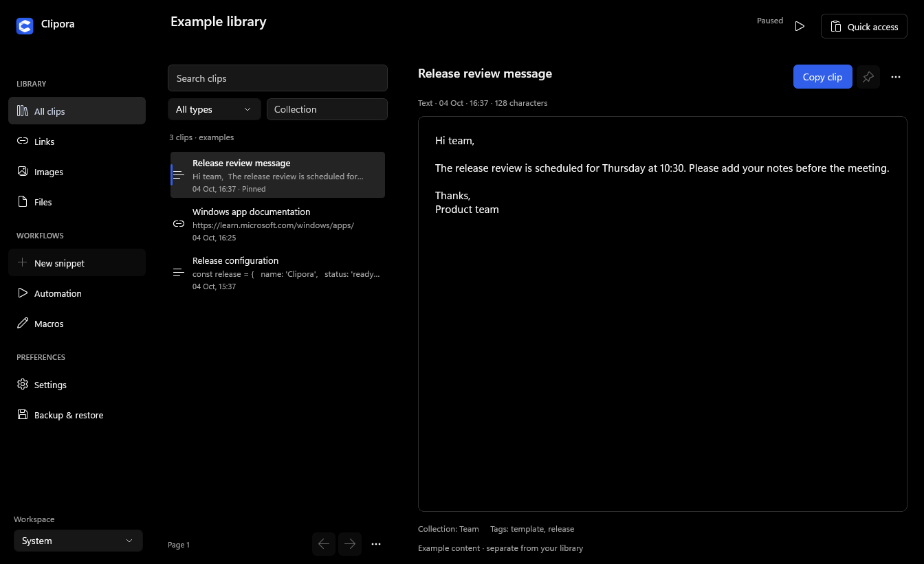This screenshot has height=564, width=924.
Task: Go to the Links section
Action: coord(77,142)
